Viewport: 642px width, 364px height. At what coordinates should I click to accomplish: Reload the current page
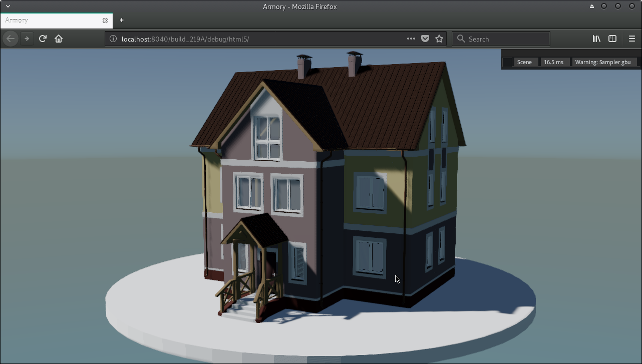[x=43, y=39]
